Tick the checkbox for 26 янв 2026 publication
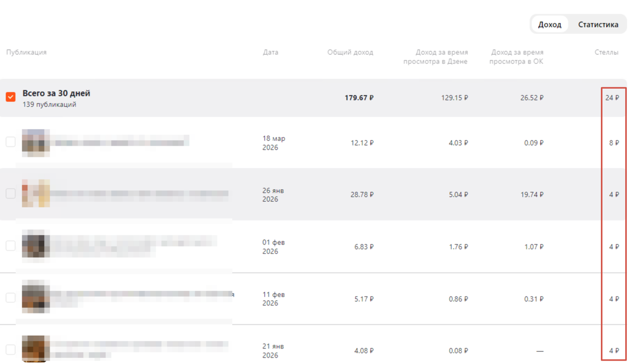 tap(11, 193)
